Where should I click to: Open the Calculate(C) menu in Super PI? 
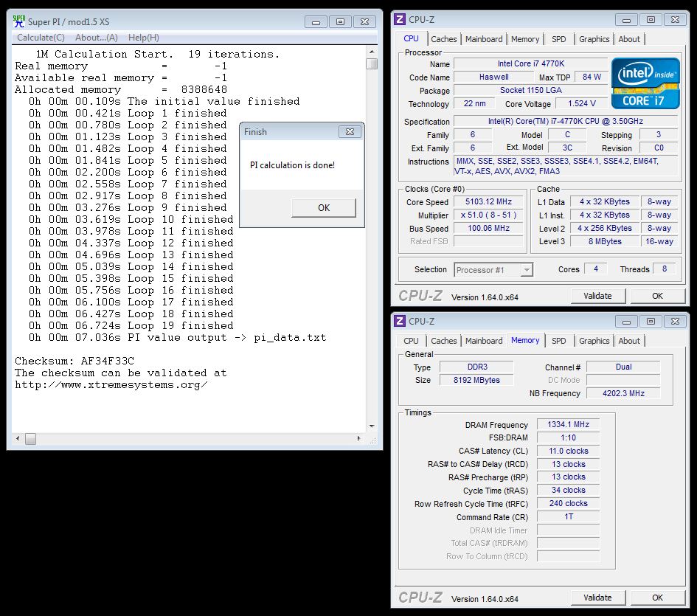click(x=41, y=38)
